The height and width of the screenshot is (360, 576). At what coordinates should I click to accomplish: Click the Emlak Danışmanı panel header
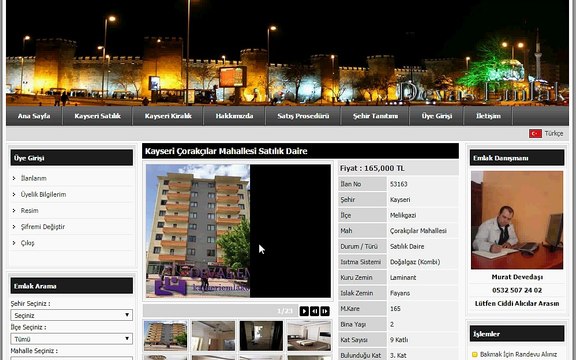click(x=517, y=158)
